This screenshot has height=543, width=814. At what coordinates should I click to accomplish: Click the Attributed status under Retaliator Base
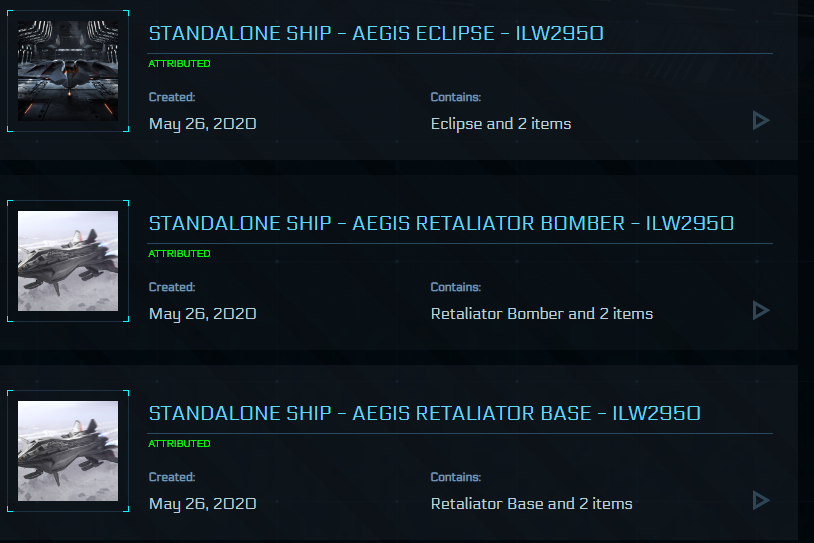click(179, 444)
